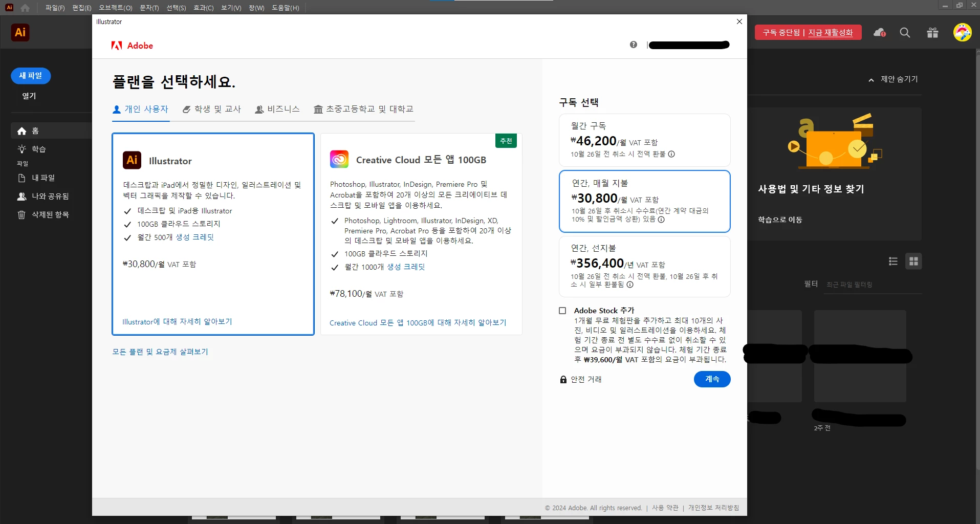This screenshot has width=980, height=524.
Task: Click the info icon in the 연간, 선지불 card
Action: click(x=630, y=285)
